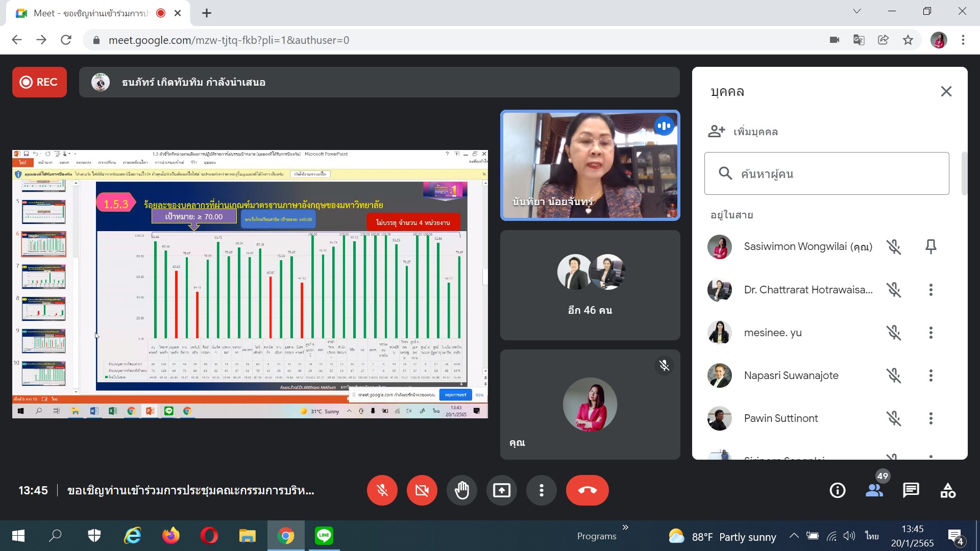Open the in-call chat panel
Screen dimensions: 980x551
[911, 490]
